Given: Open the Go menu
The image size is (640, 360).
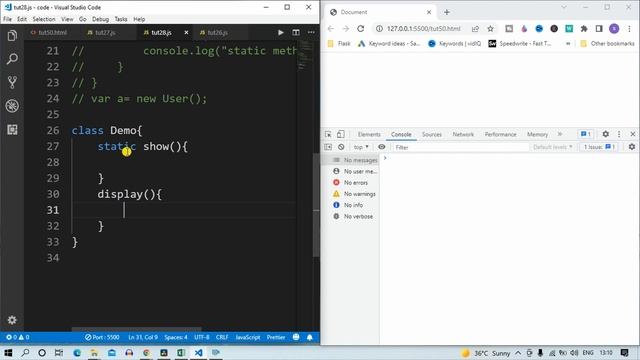Looking at the screenshot, I should (83, 19).
